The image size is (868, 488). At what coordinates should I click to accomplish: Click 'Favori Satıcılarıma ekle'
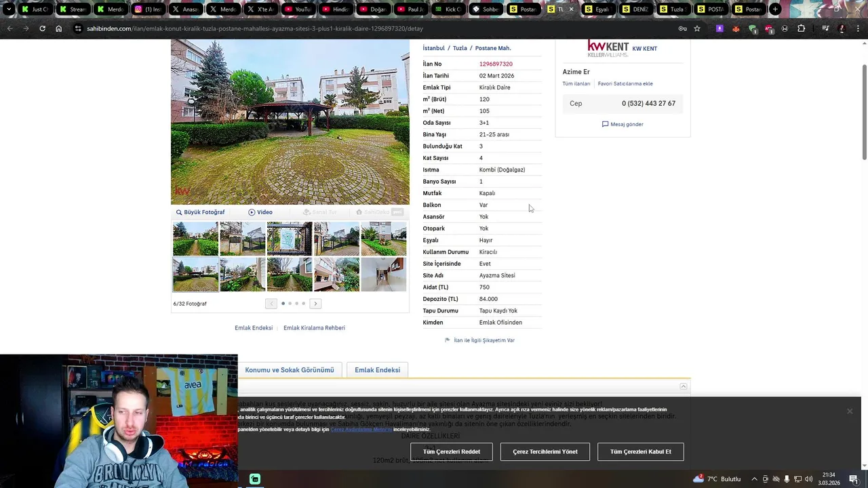point(625,83)
